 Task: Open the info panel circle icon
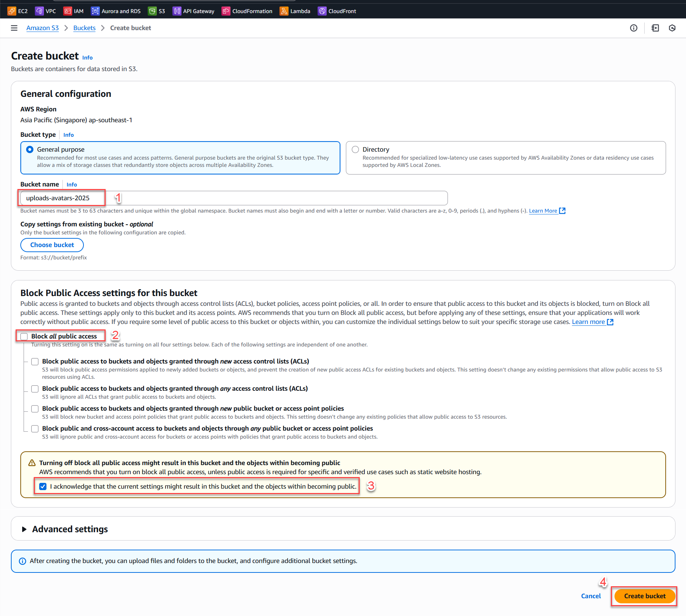click(634, 28)
